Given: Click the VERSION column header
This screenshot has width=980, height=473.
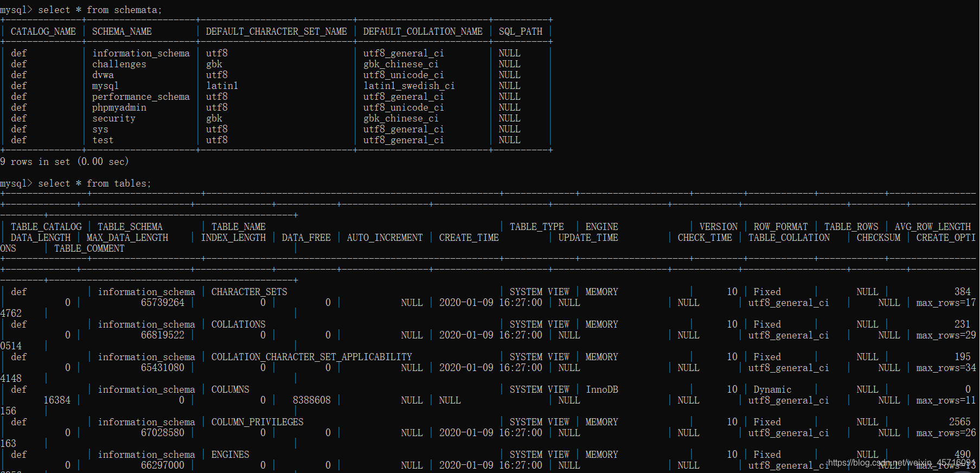Looking at the screenshot, I should 719,227.
